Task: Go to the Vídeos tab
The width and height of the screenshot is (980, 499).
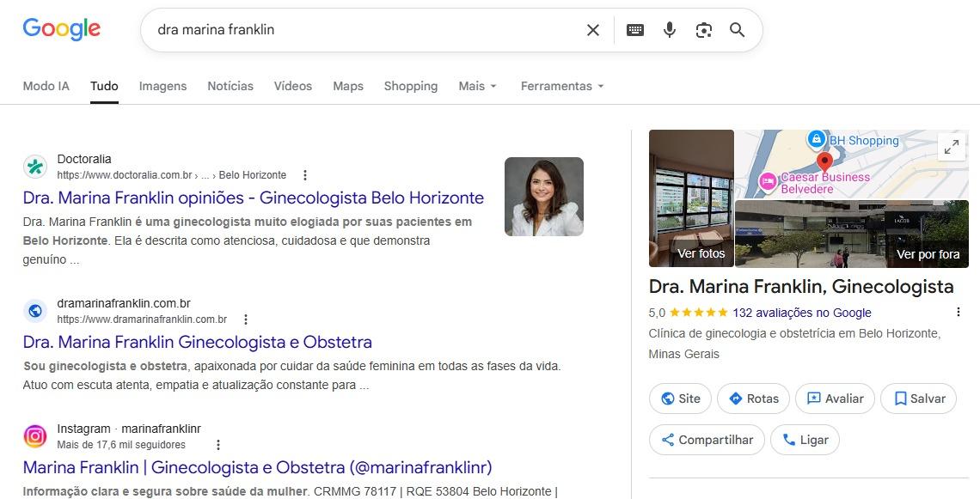Action: tap(293, 86)
